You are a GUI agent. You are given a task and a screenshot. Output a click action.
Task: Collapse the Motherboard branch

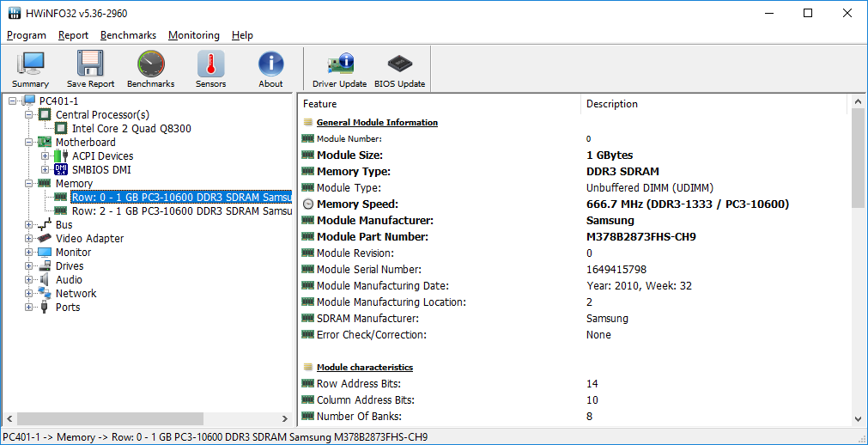tap(29, 143)
